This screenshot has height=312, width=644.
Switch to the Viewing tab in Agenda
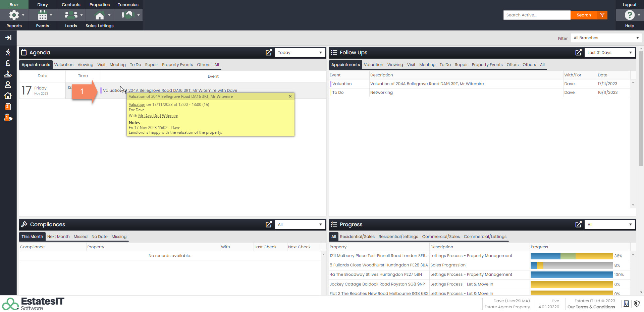pyautogui.click(x=85, y=65)
